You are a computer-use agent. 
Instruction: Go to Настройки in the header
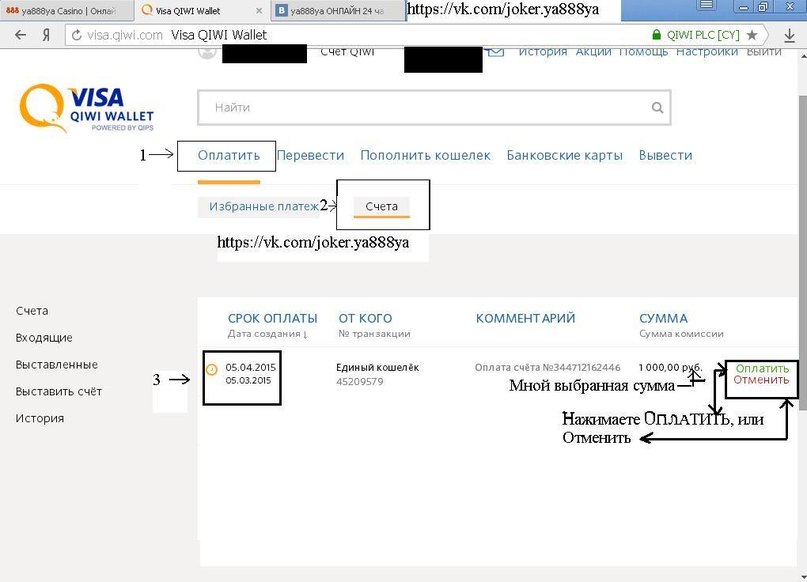click(707, 52)
